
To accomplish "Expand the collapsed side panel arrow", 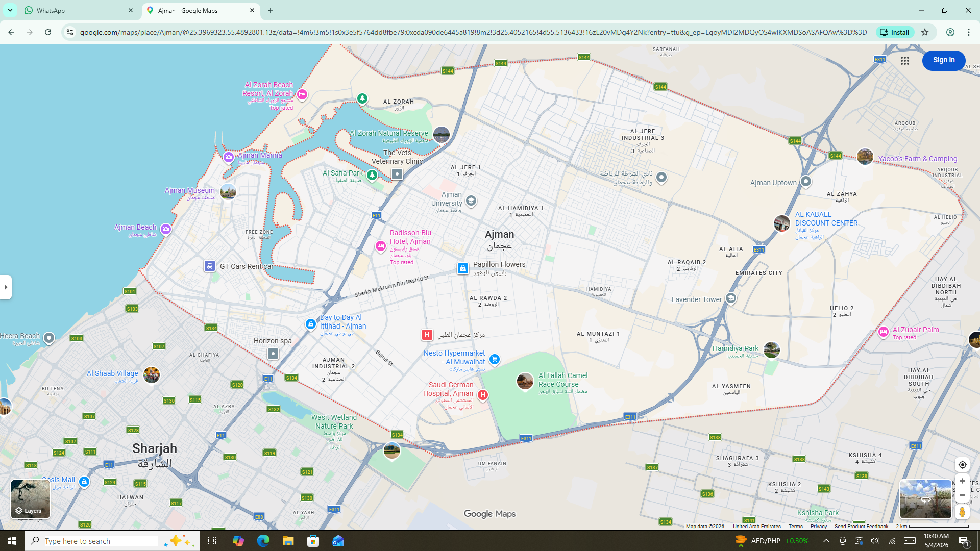I will [6, 287].
